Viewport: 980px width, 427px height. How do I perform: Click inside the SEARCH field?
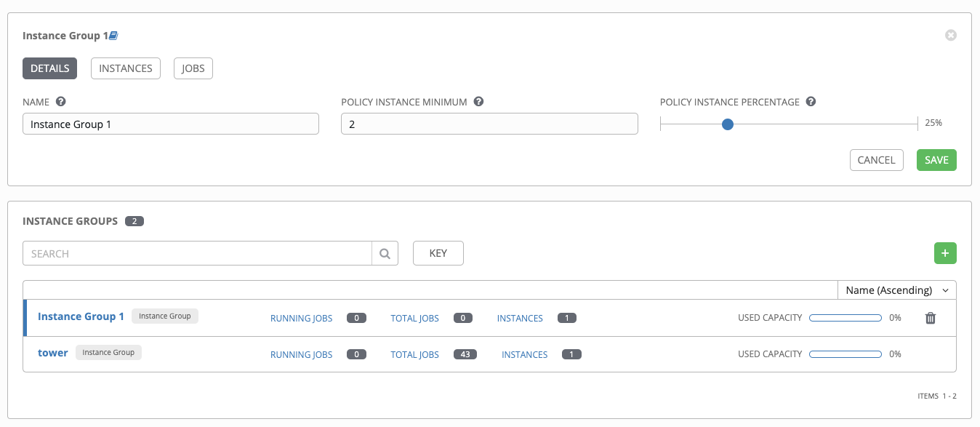tap(196, 252)
